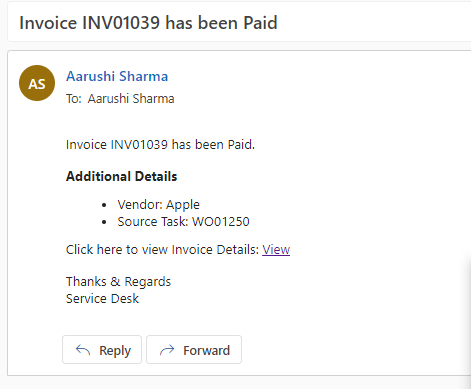
Task: Click the word Apple in vendor line
Action: click(x=183, y=205)
